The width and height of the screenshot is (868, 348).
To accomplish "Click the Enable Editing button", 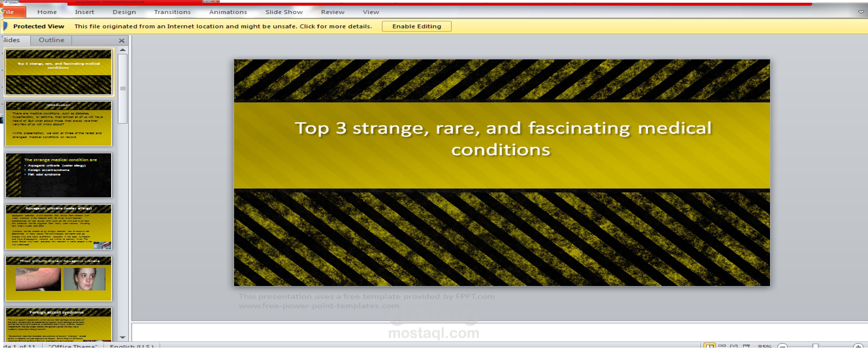I will 416,26.
